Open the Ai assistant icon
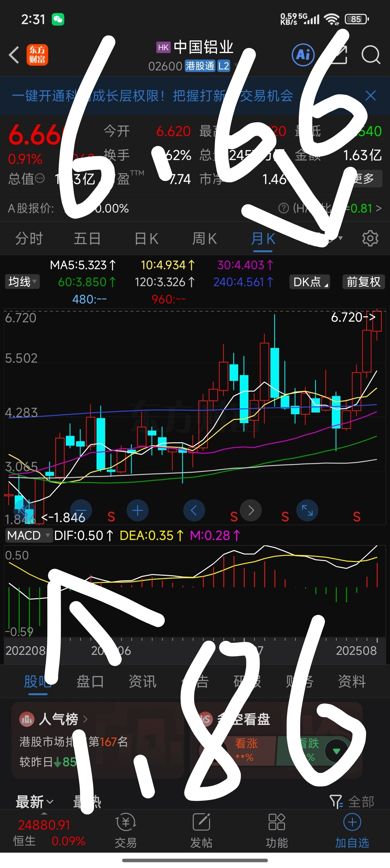The height and width of the screenshot is (868, 390). click(x=303, y=55)
